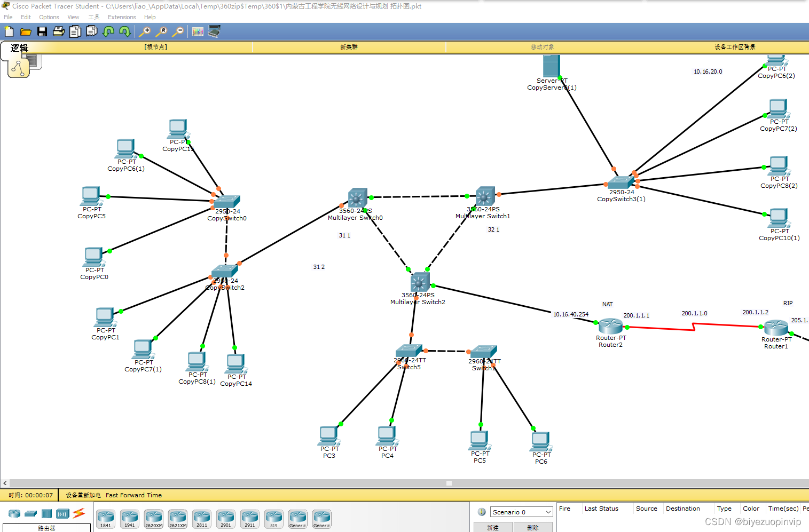Switch to the 逻辑 logical workspace tab

click(19, 48)
